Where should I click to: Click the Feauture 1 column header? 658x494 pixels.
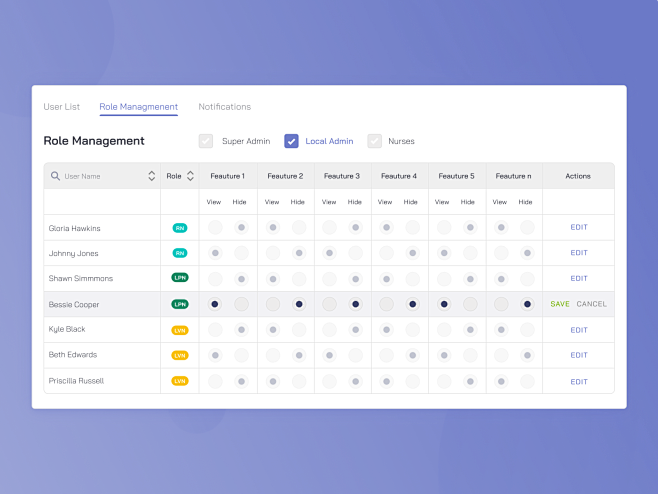pyautogui.click(x=227, y=176)
